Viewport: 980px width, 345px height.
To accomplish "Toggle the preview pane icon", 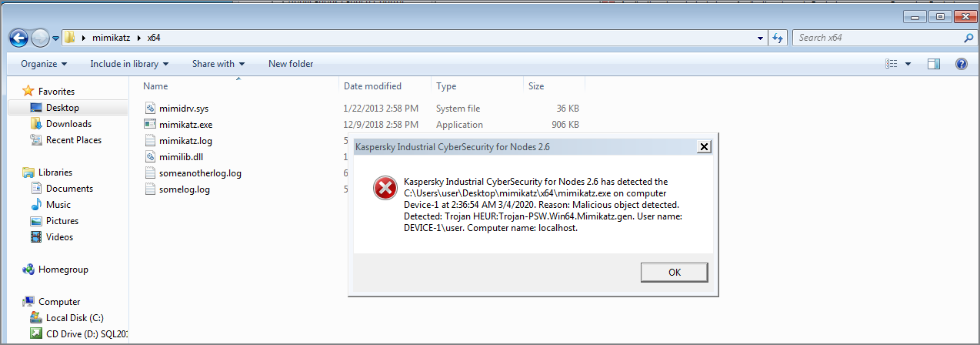I will [x=934, y=64].
